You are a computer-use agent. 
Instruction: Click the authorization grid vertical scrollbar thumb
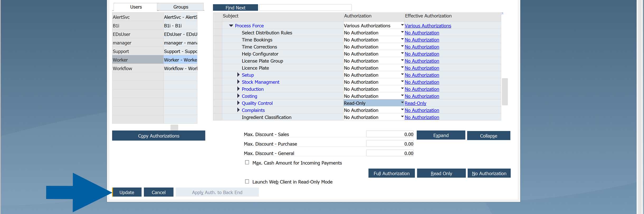pyautogui.click(x=505, y=92)
